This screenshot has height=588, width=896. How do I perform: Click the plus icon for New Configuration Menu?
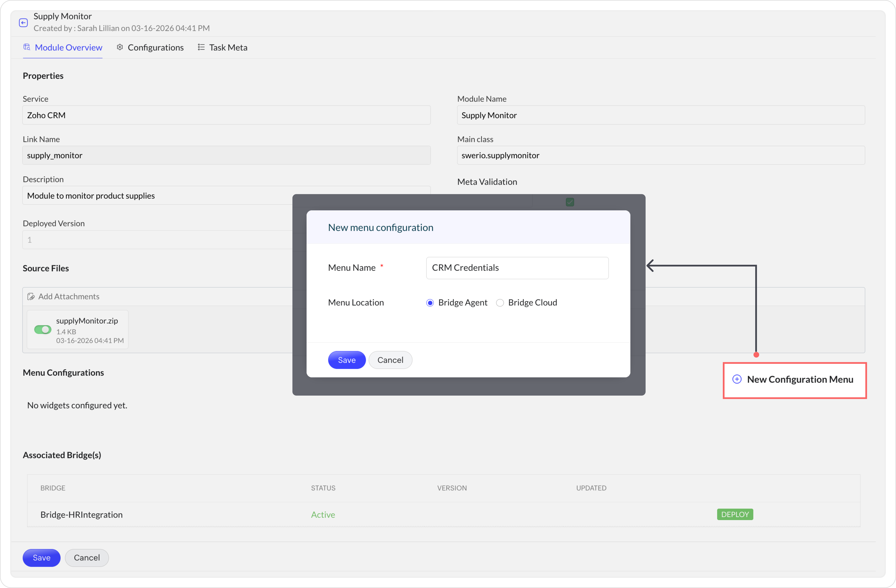coord(737,379)
